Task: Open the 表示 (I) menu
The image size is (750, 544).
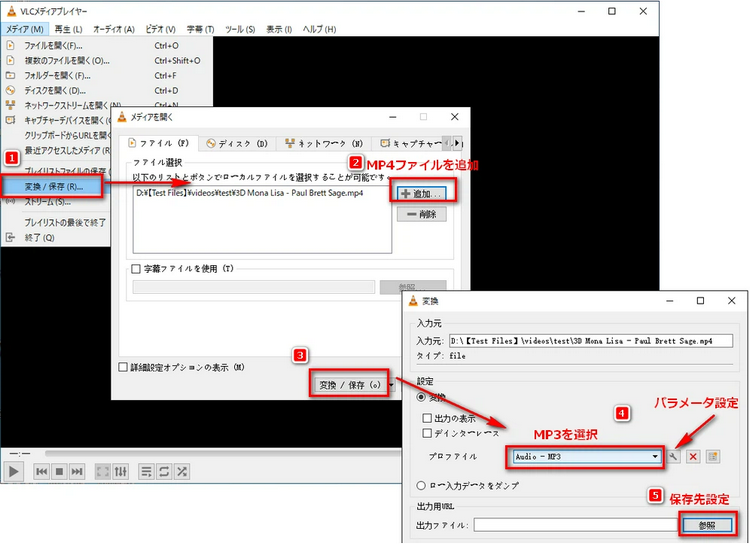Action: [279, 29]
